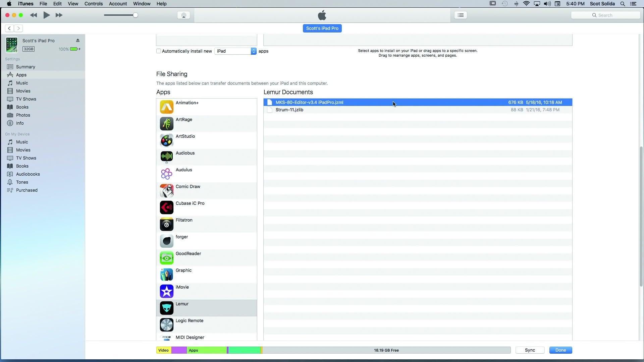This screenshot has height=362, width=644.
Task: Open Time Machine menu bar icon
Action: point(504,4)
